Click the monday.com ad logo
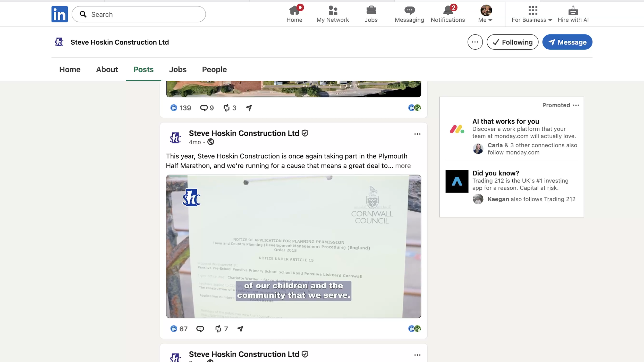The image size is (644, 362). 457,129
